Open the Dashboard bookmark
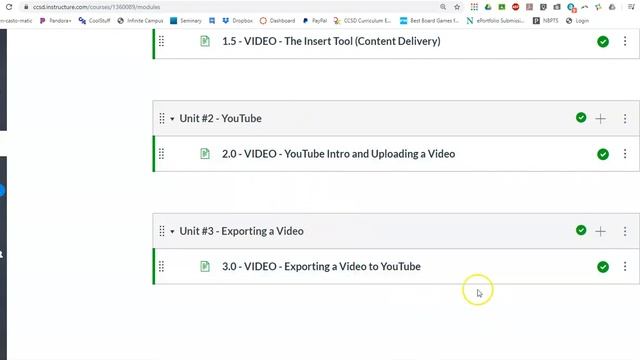This screenshot has height=360, width=640. tap(278, 20)
